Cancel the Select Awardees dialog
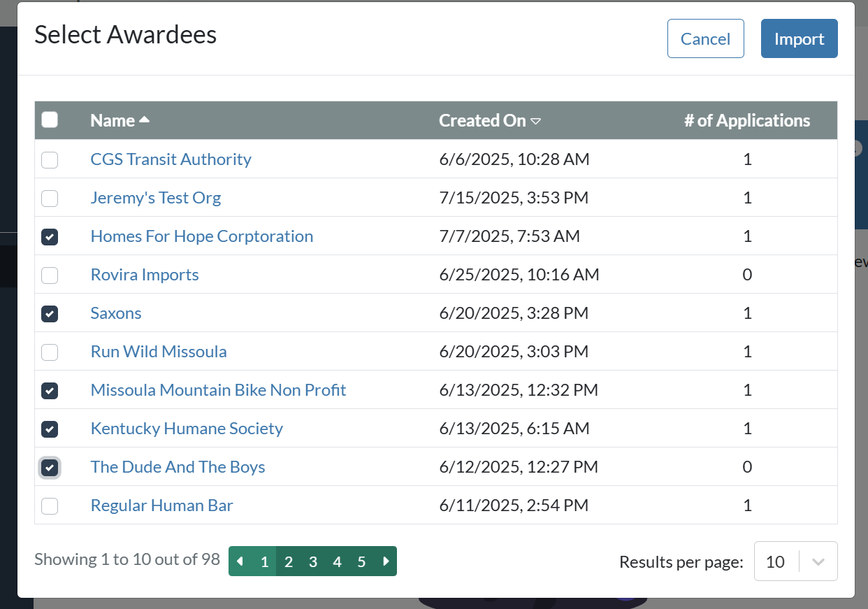 705,38
